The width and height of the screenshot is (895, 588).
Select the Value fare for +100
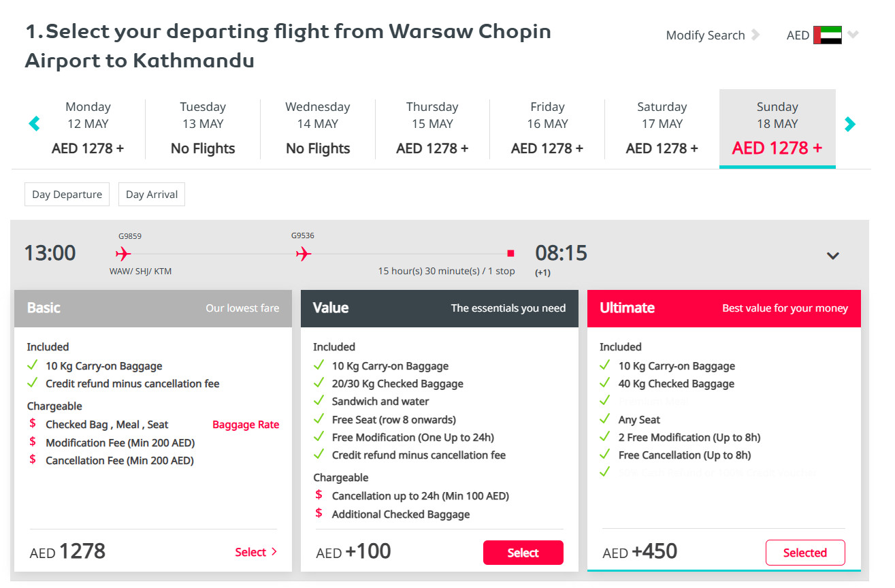(x=523, y=553)
